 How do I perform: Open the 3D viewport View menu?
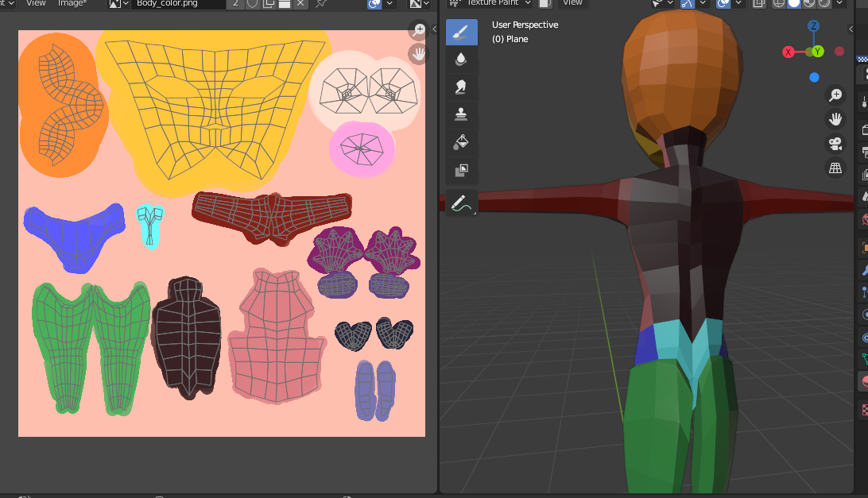pos(572,3)
